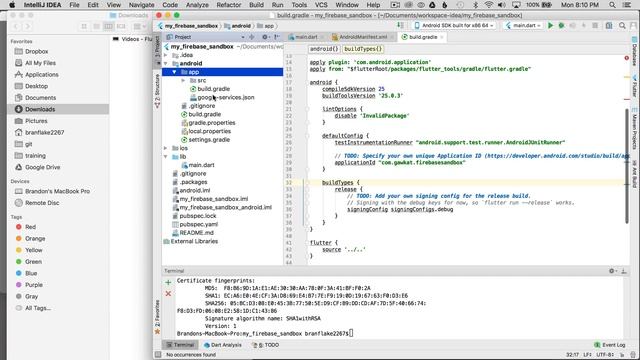The height and width of the screenshot is (360, 640).
Task: Open the Flutter side tool window
Action: pos(634,86)
